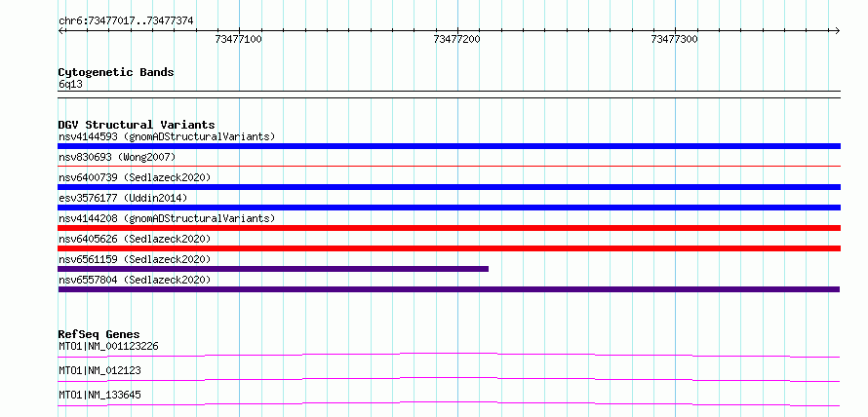The image size is (868, 417).
Task: Click the 73477100 ruler position label
Action: [x=239, y=39]
